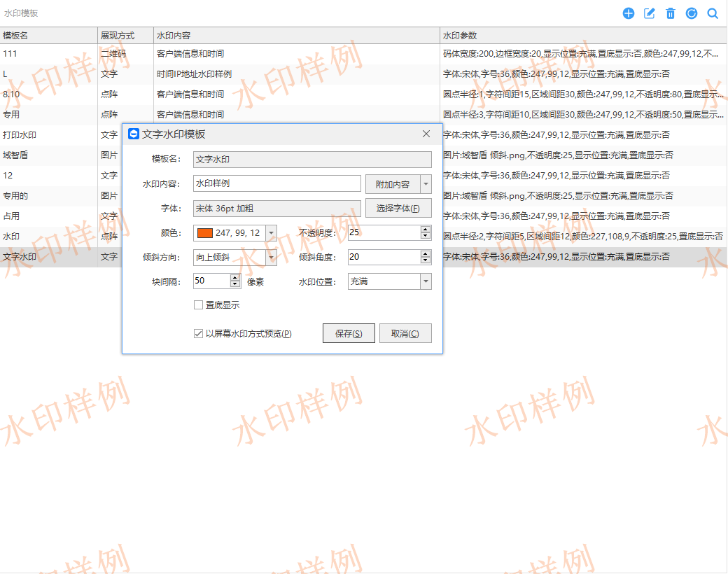Click the delete template trash icon

[x=671, y=13]
